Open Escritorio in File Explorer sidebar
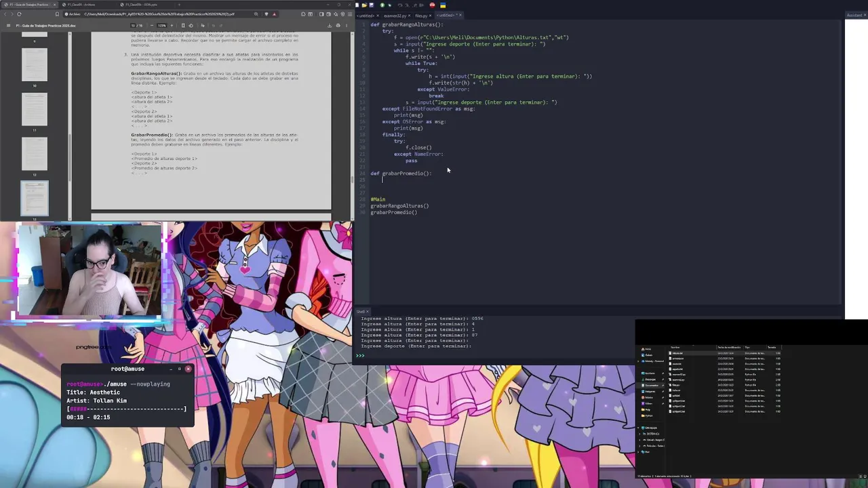868x488 pixels. (651, 373)
